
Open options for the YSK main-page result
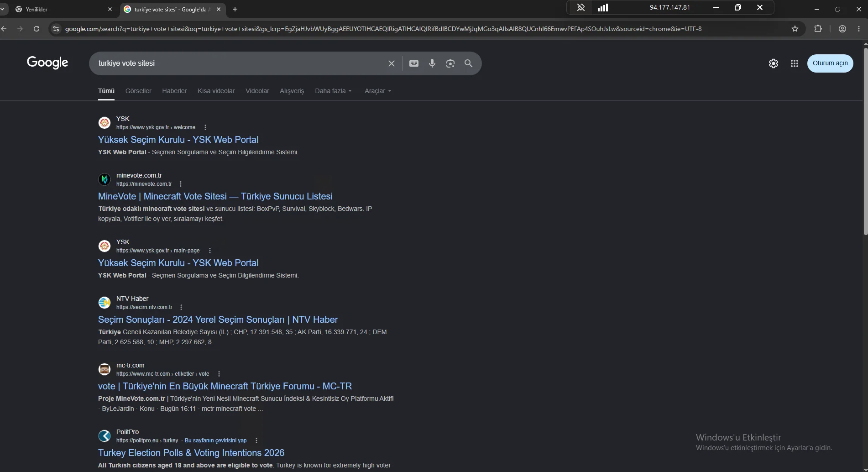(x=210, y=251)
